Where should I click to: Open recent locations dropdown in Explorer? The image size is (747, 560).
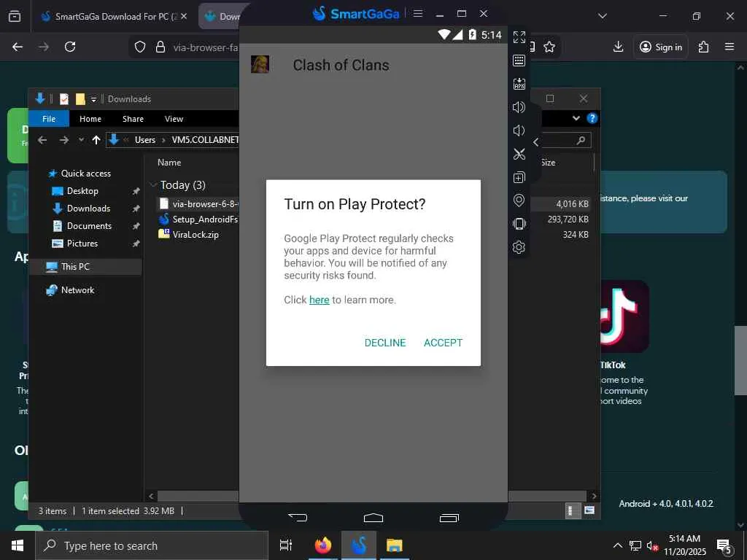point(81,140)
